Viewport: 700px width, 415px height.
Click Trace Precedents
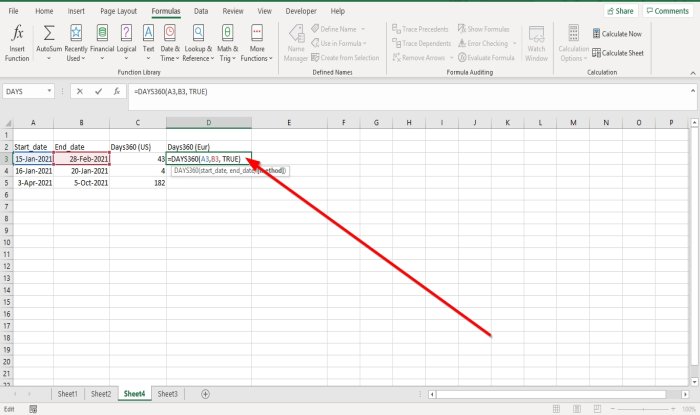coord(420,29)
